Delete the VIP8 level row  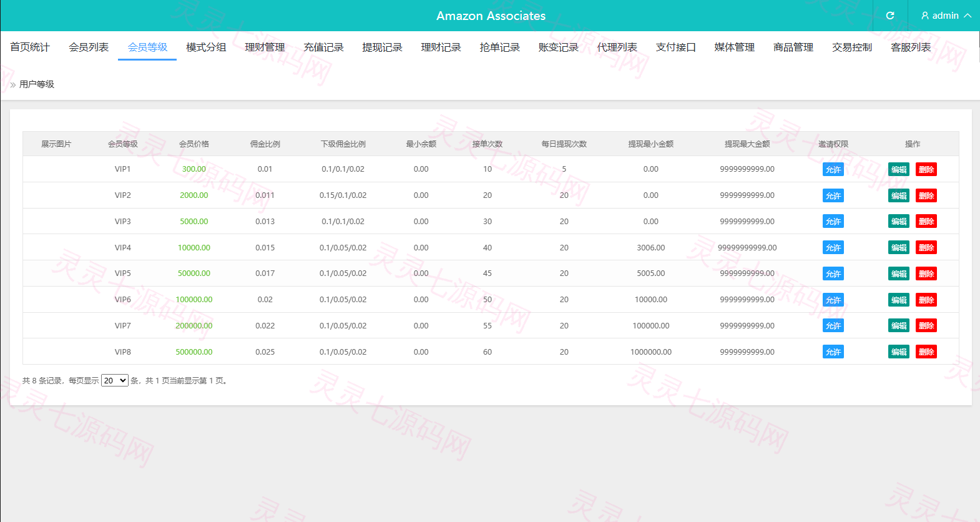point(926,352)
